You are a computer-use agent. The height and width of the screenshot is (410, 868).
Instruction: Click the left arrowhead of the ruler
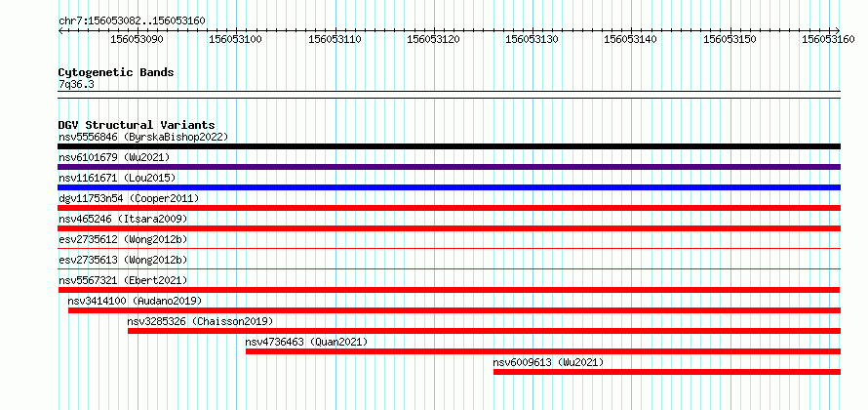(60, 30)
